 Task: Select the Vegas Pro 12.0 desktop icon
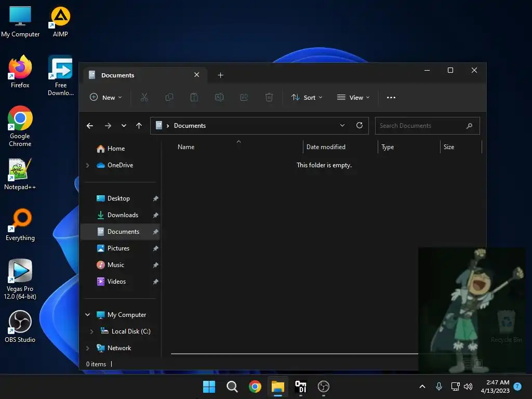coord(20,279)
